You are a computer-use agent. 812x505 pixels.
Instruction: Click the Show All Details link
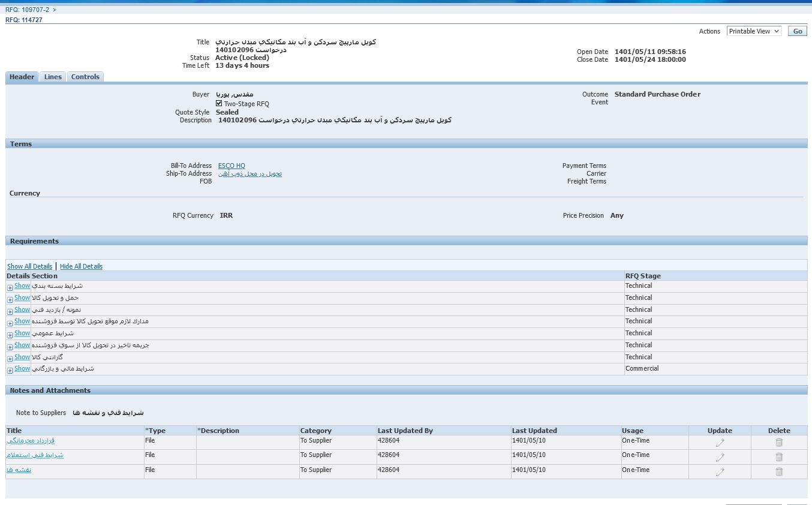click(29, 266)
